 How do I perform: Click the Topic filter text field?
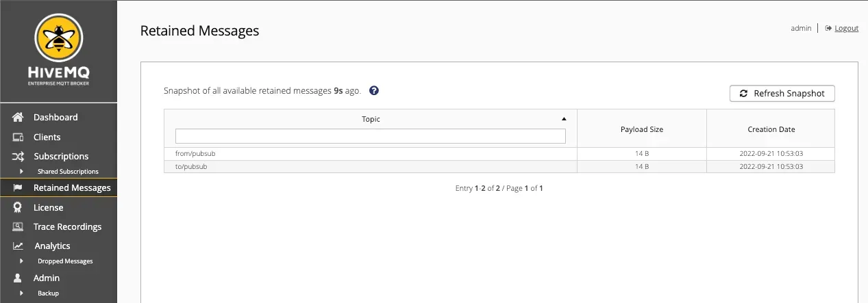371,136
